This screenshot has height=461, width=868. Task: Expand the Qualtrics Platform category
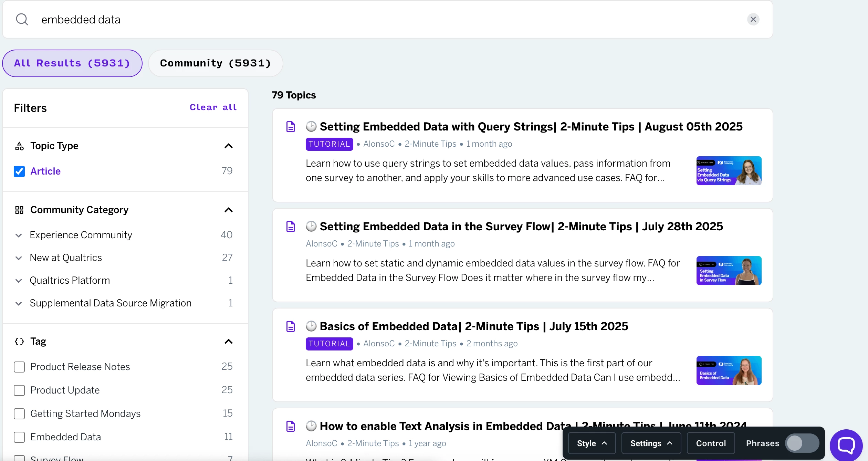pos(19,281)
